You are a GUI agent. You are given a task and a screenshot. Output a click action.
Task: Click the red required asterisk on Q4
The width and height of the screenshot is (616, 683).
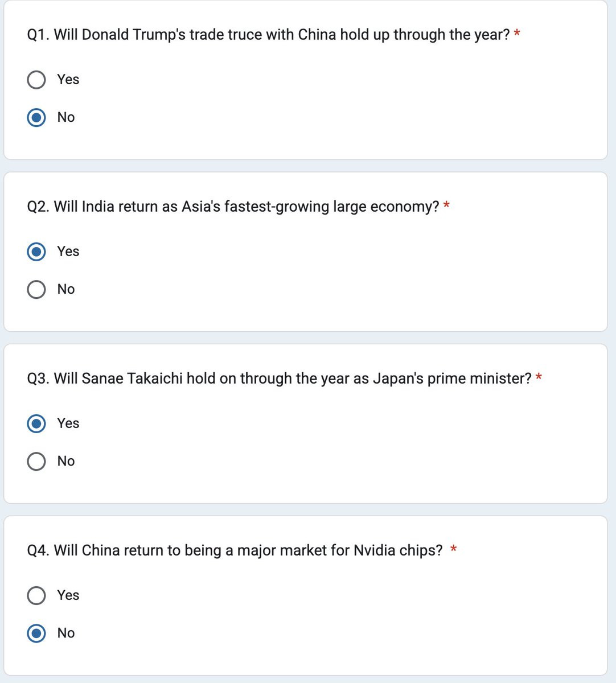[x=454, y=549]
